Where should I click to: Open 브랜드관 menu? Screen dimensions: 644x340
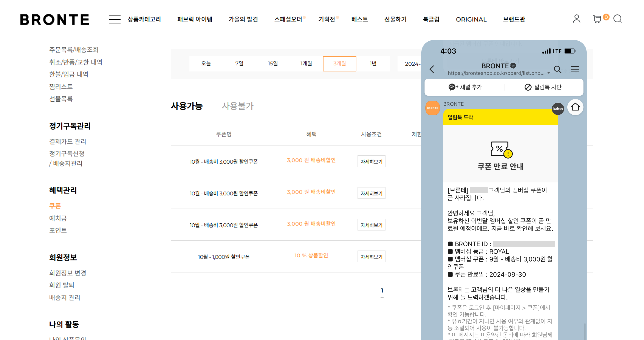(514, 19)
